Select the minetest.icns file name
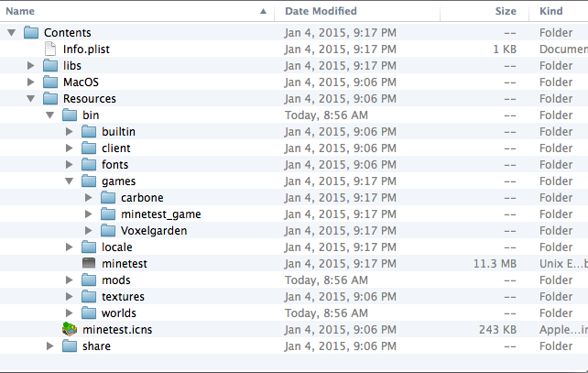 coord(117,330)
